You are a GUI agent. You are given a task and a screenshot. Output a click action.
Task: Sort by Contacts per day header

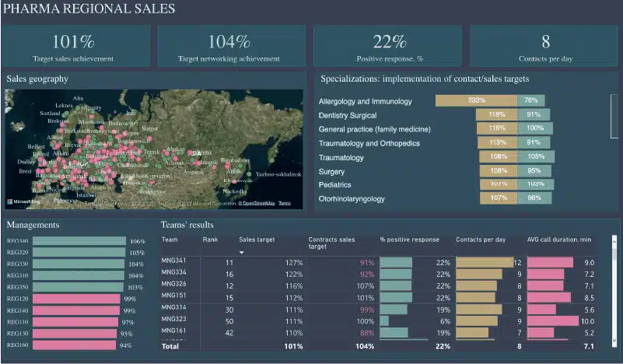coord(481,240)
